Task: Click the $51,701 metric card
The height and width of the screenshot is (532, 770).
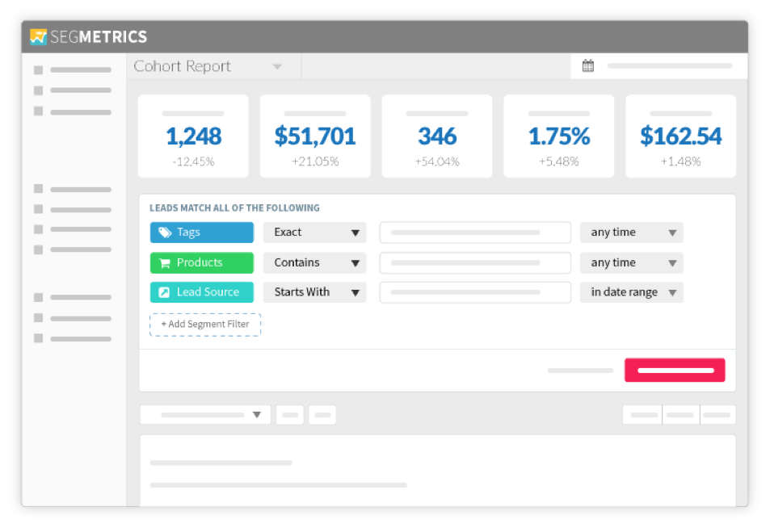Action: pyautogui.click(x=315, y=136)
